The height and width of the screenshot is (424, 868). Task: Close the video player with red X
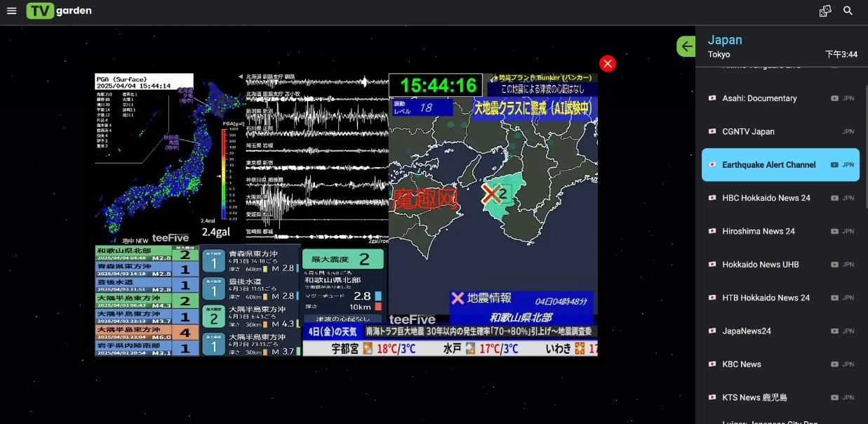[608, 63]
